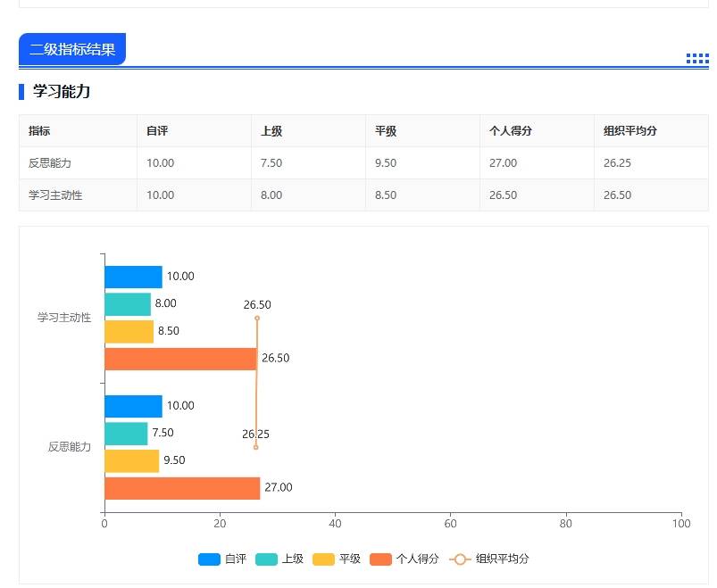Toggle 平级 series in chart legend
This screenshot has height=588, width=717.
[337, 559]
